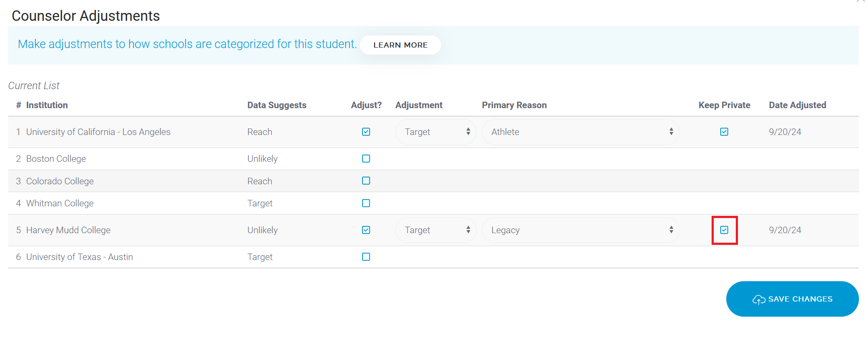Click the Keep Private column header
868x337 pixels.
(725, 105)
